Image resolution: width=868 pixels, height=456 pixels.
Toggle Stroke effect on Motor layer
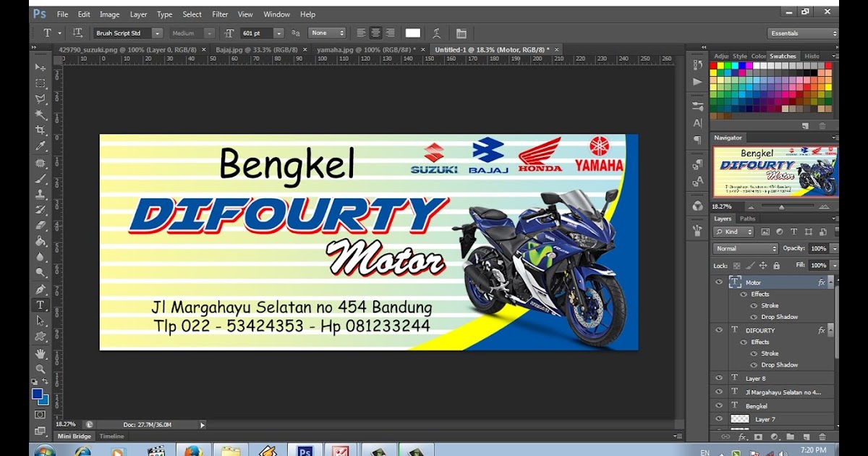[753, 305]
